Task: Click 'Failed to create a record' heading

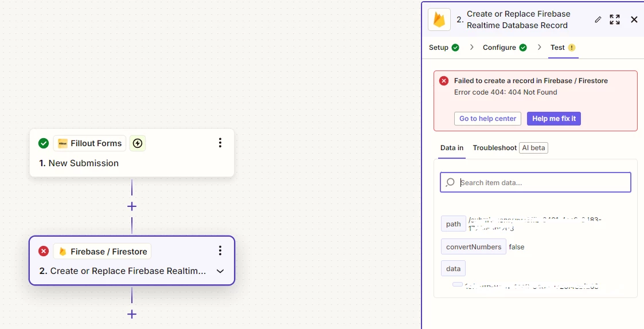Action: tap(530, 81)
